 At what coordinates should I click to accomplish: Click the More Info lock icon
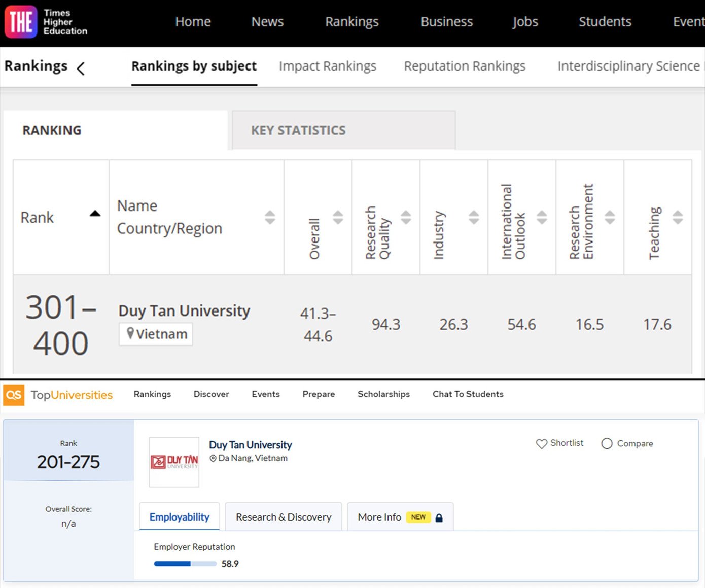tap(439, 517)
